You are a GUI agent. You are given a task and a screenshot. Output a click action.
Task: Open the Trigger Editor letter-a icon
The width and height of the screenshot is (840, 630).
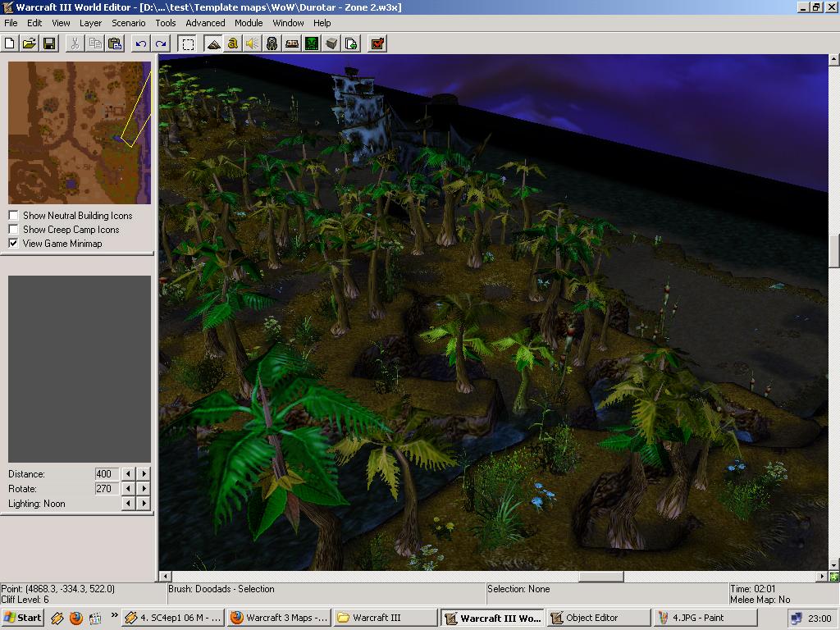(232, 43)
